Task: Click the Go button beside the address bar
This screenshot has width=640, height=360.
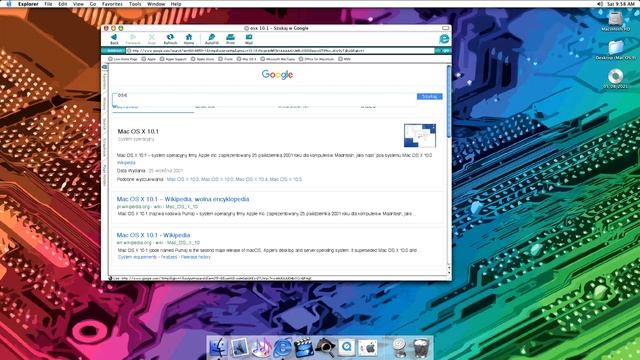Action: (x=443, y=51)
